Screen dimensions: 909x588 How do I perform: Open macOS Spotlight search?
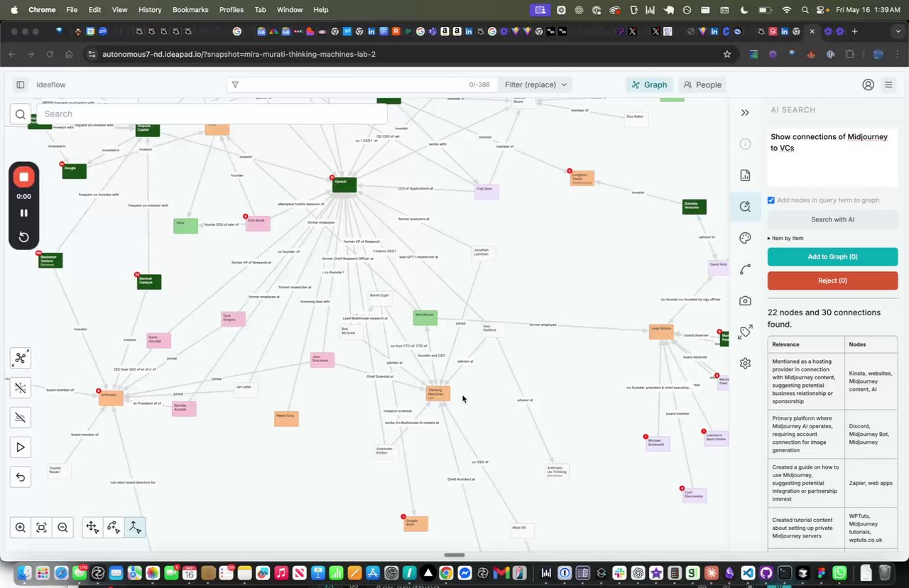coord(805,10)
